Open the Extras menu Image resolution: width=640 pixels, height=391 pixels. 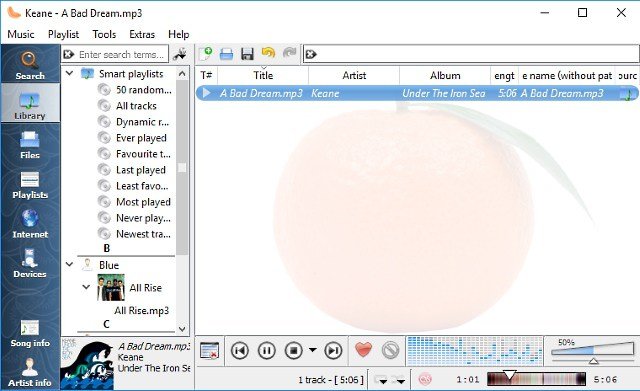pyautogui.click(x=142, y=34)
